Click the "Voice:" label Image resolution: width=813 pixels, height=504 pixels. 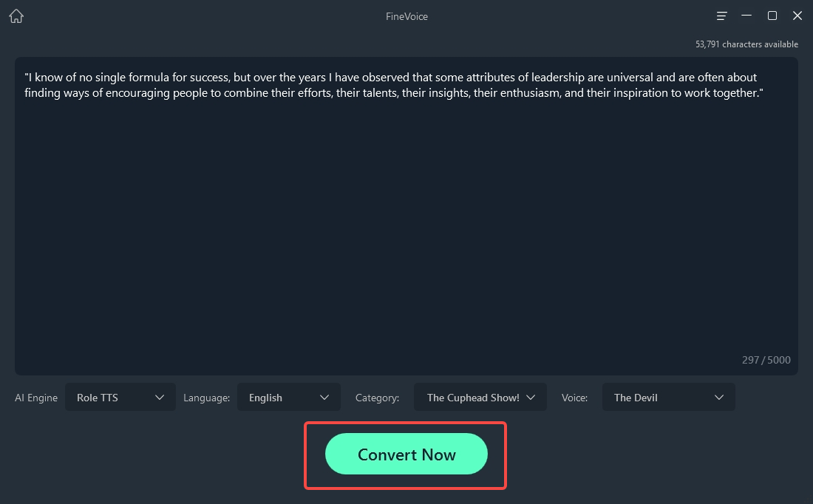574,398
